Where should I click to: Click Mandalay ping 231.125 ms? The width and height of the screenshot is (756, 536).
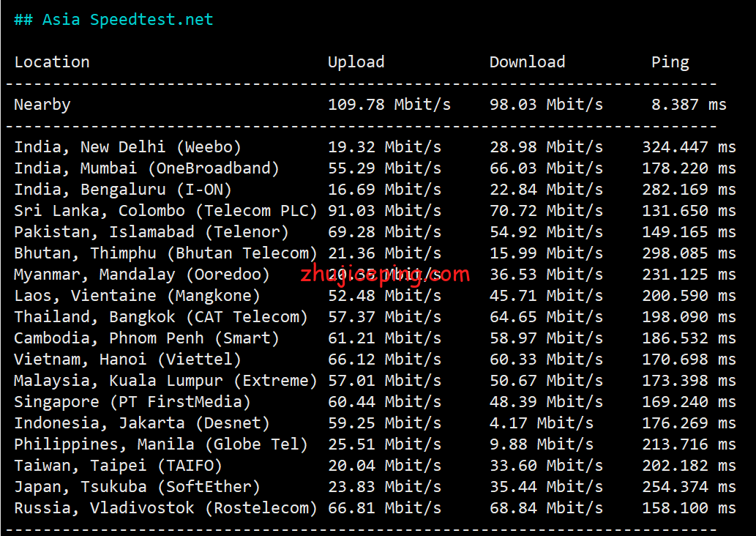click(689, 275)
